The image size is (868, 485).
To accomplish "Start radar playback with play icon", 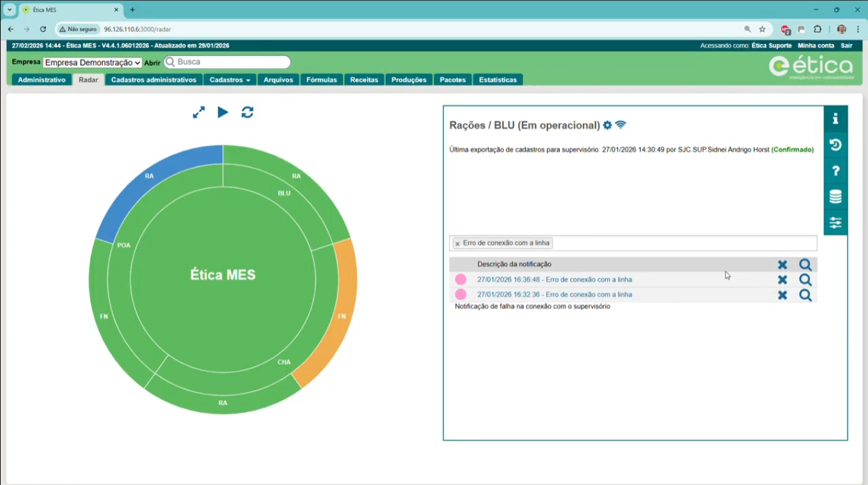I will click(223, 113).
